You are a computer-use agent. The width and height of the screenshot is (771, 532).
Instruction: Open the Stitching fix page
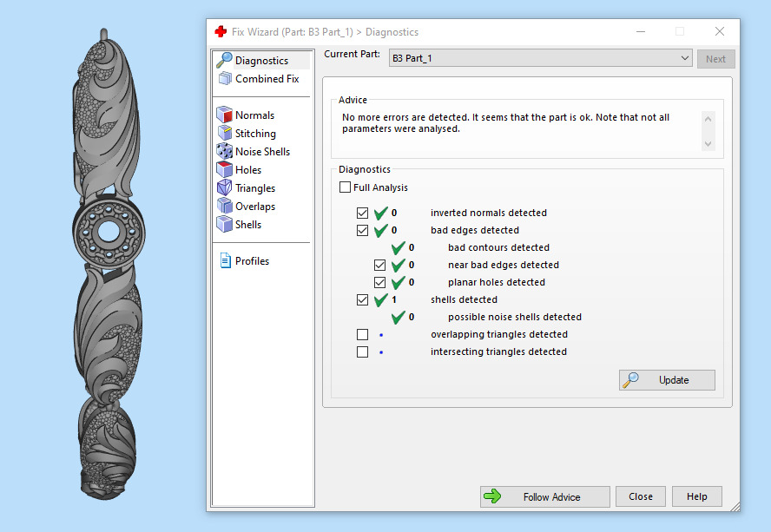click(x=255, y=134)
